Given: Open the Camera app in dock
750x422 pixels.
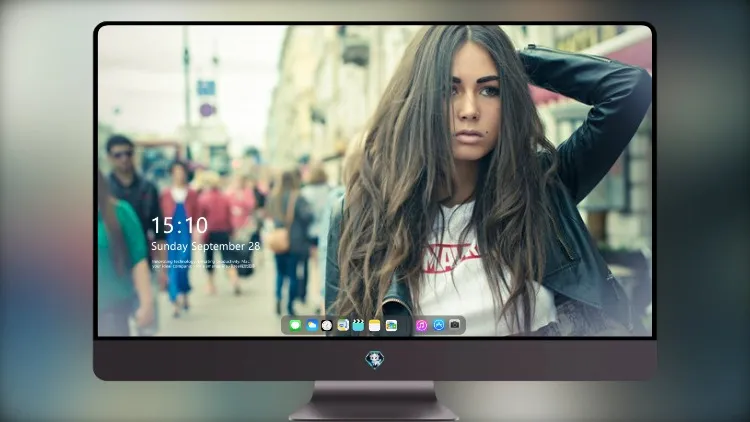Looking at the screenshot, I should (455, 325).
